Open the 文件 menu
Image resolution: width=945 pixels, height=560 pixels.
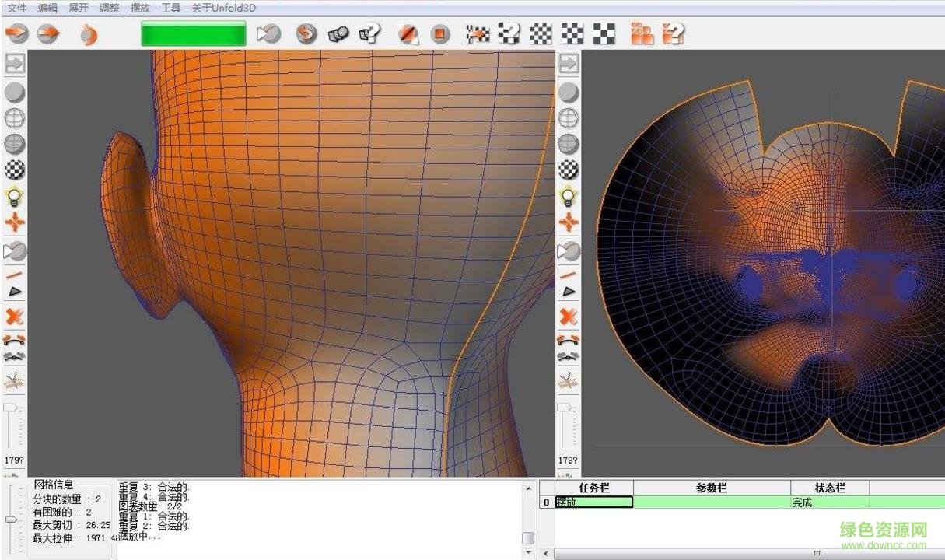click(x=14, y=7)
